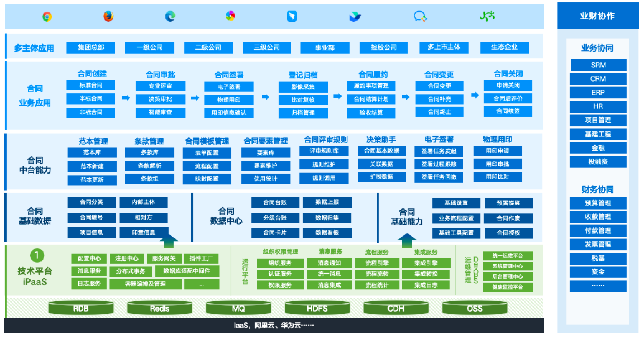Click the green 配置中心 box

[x=89, y=258]
